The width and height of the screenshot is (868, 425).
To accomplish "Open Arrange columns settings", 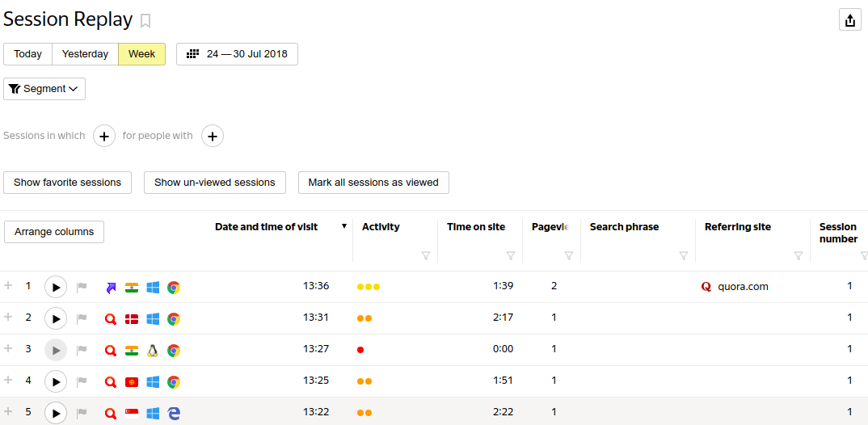I will coord(54,232).
